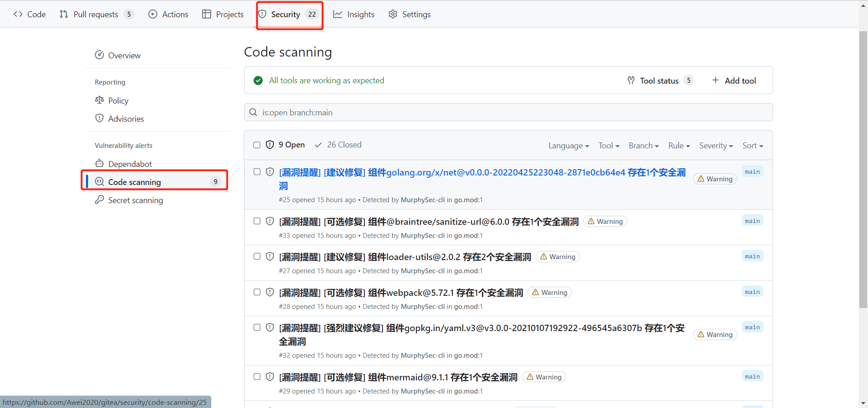The image size is (868, 408).
Task: Open the Secret scanning key icon
Action: tap(99, 200)
